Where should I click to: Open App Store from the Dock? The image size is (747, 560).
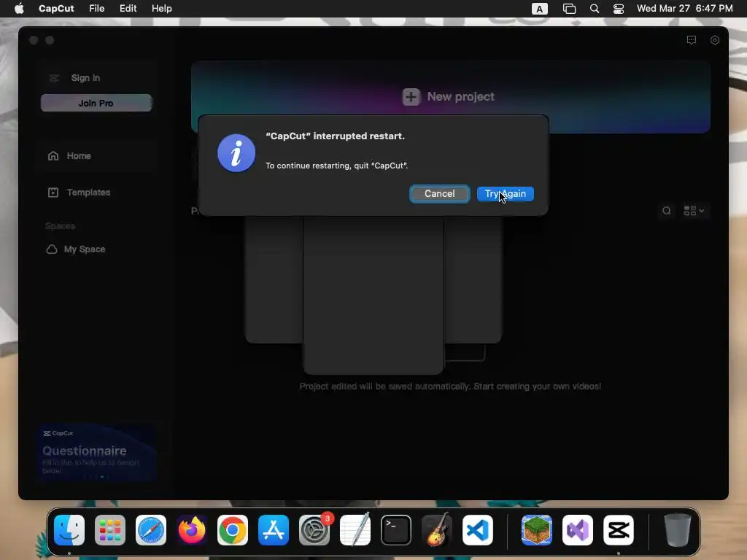274,530
